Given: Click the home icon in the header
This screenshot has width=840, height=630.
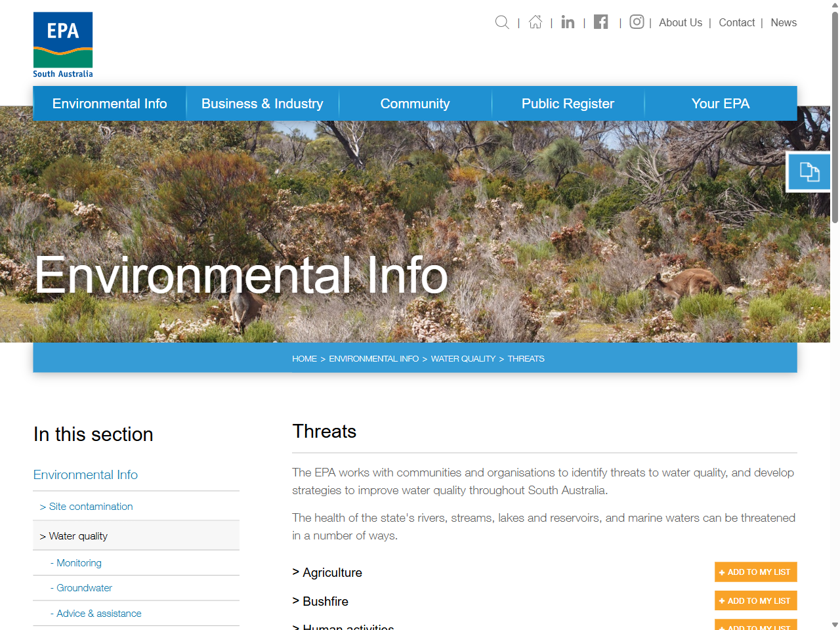Looking at the screenshot, I should click(535, 22).
